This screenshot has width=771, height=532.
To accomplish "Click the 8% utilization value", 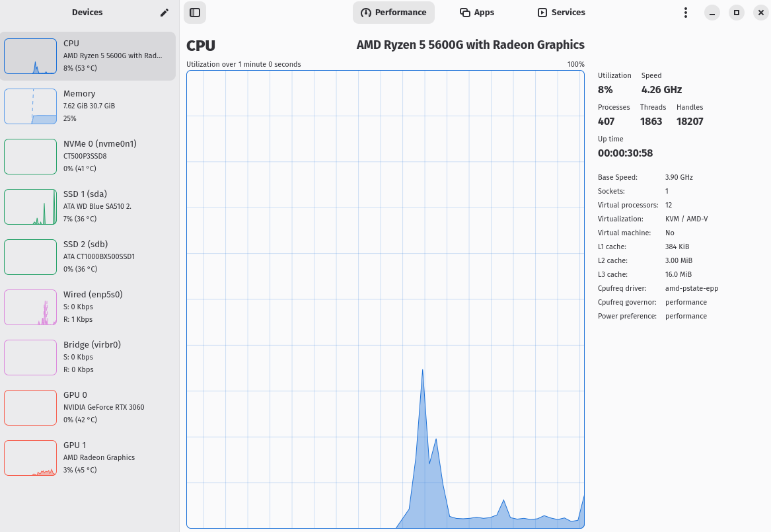I will click(x=605, y=89).
